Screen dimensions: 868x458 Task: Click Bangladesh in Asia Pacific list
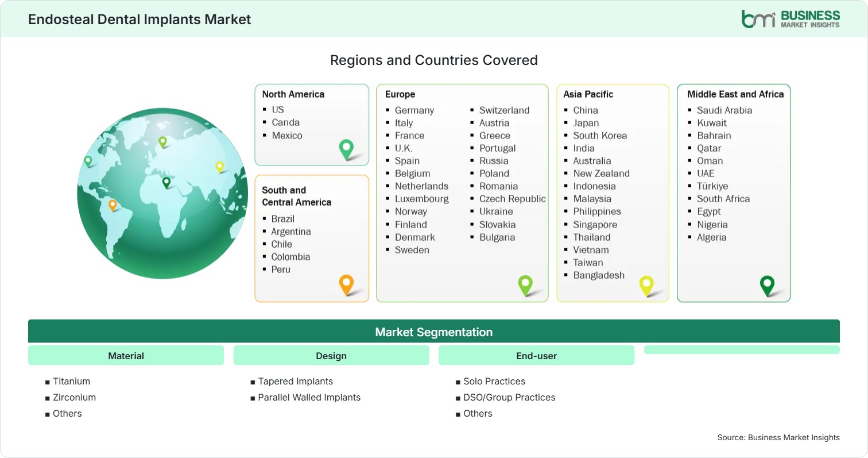tap(599, 275)
